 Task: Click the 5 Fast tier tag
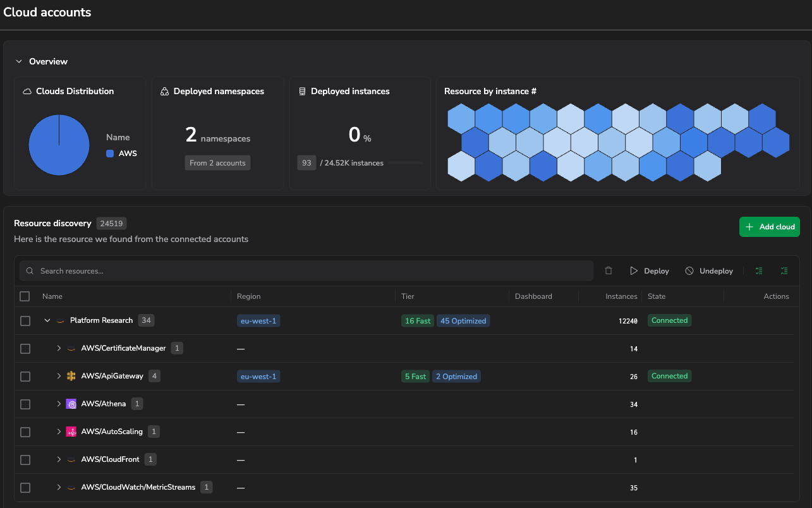click(x=415, y=377)
